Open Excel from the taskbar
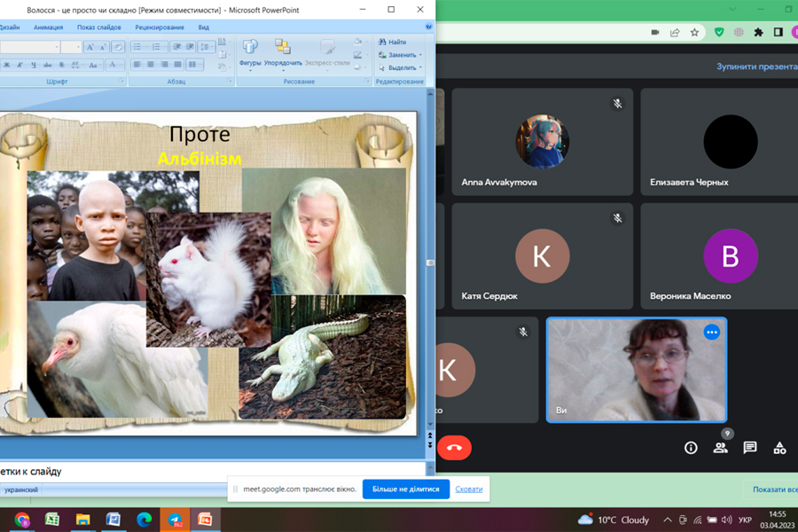Image resolution: width=798 pixels, height=532 pixels. [x=52, y=520]
